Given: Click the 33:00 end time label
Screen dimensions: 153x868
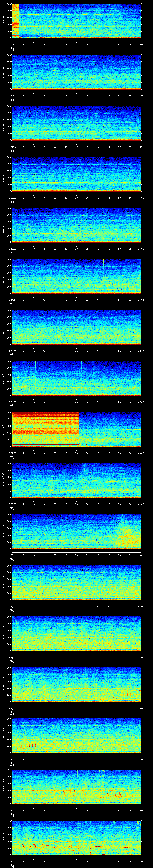Looking at the screenshot, I should (141, 198).
